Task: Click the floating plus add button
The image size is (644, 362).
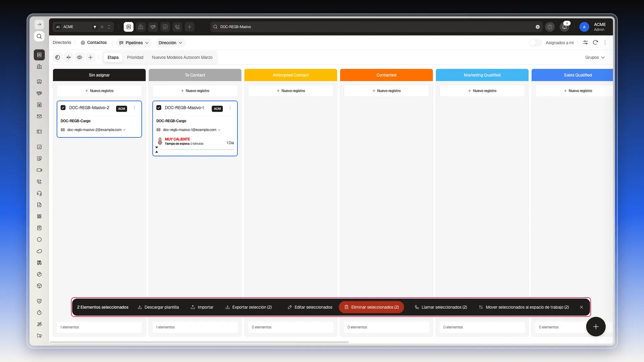Action: tap(596, 326)
